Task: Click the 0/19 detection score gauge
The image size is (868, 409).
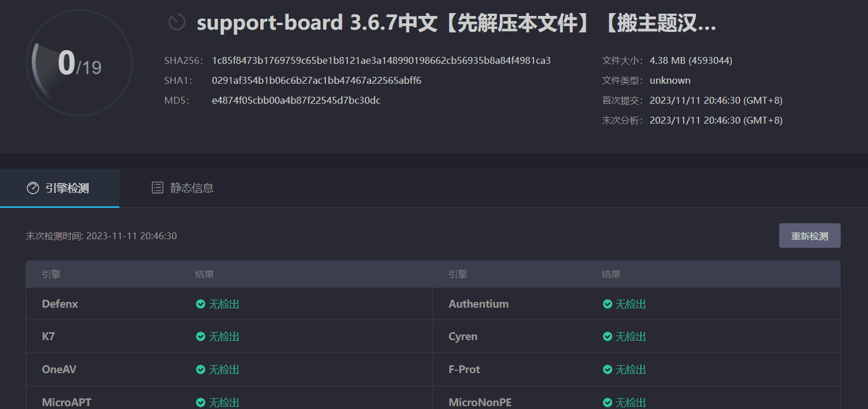Action: (80, 63)
